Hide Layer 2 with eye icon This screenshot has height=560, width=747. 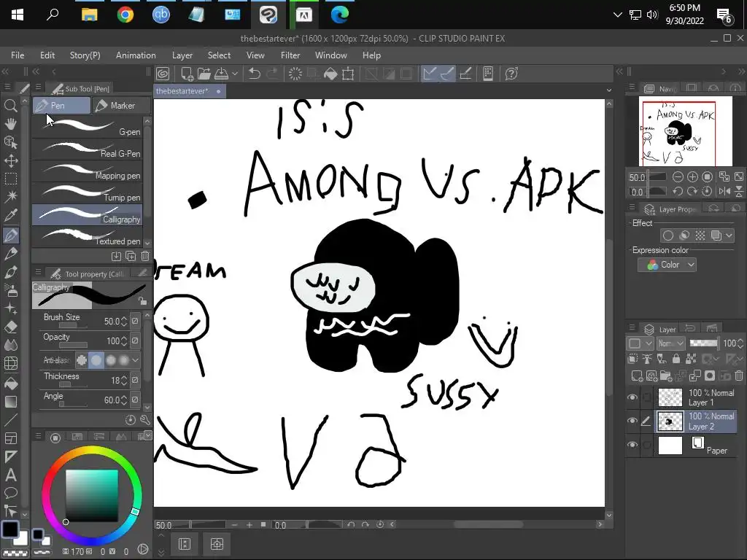632,421
